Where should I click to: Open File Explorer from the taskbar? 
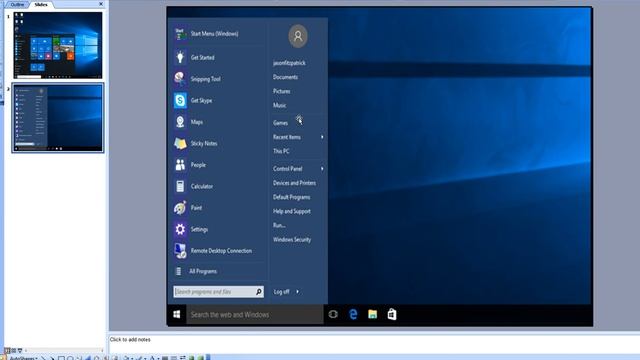tap(372, 314)
